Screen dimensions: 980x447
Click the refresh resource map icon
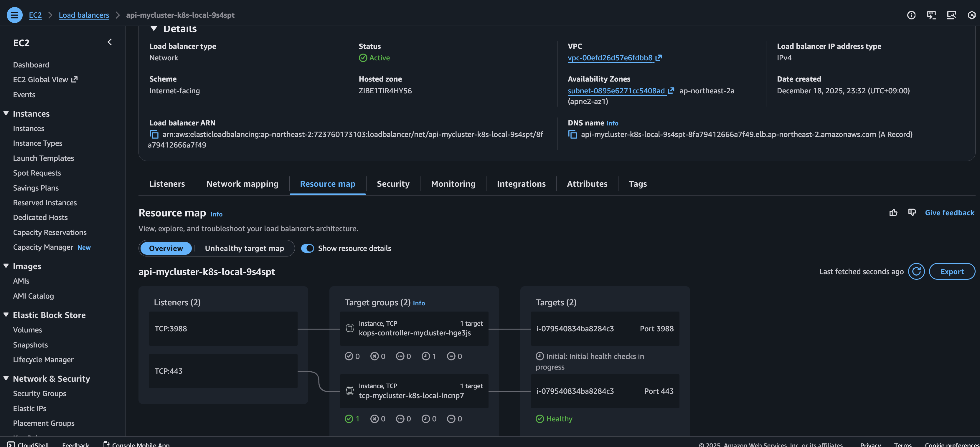point(916,271)
